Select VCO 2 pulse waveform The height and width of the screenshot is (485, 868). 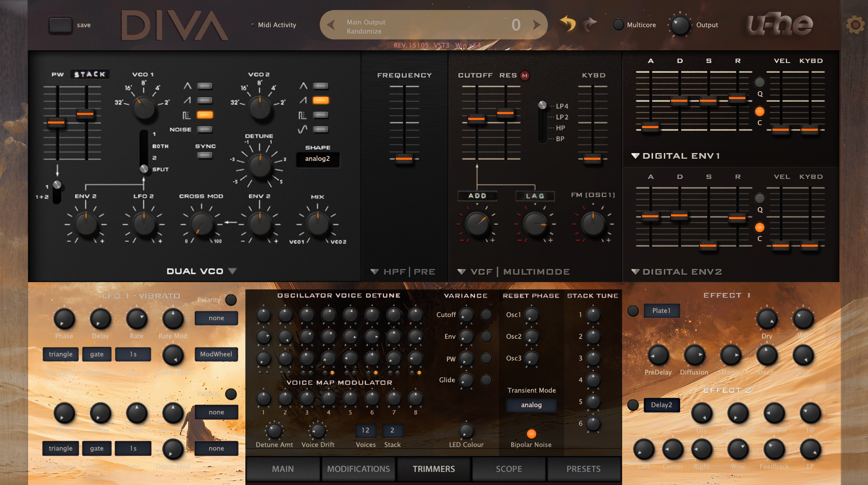[x=321, y=115]
